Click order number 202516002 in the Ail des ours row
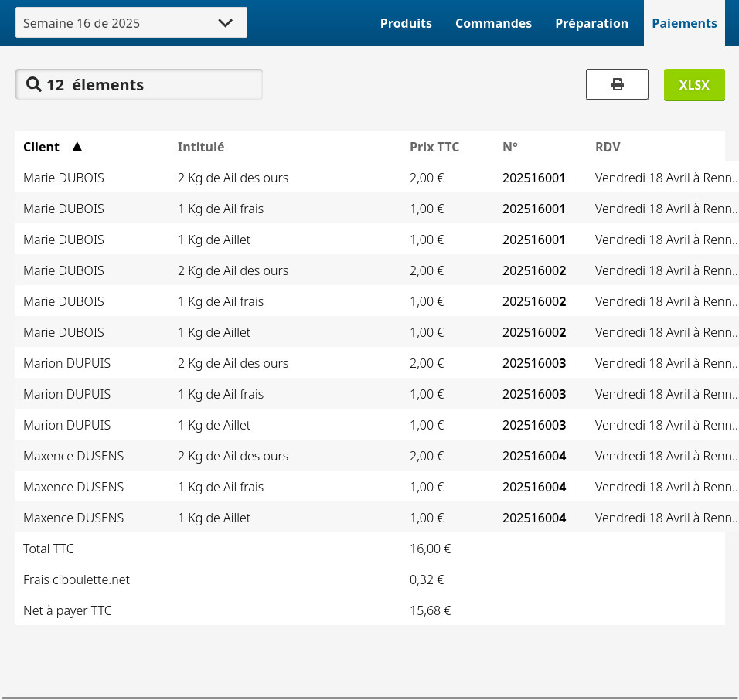The height and width of the screenshot is (700, 739). [x=534, y=270]
